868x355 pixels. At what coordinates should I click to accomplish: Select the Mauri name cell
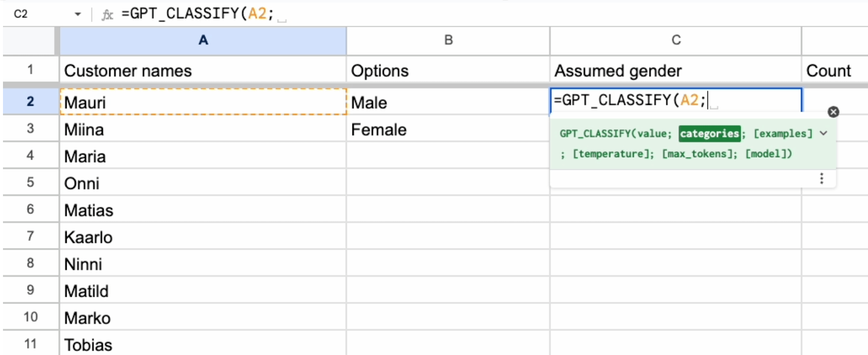click(203, 102)
